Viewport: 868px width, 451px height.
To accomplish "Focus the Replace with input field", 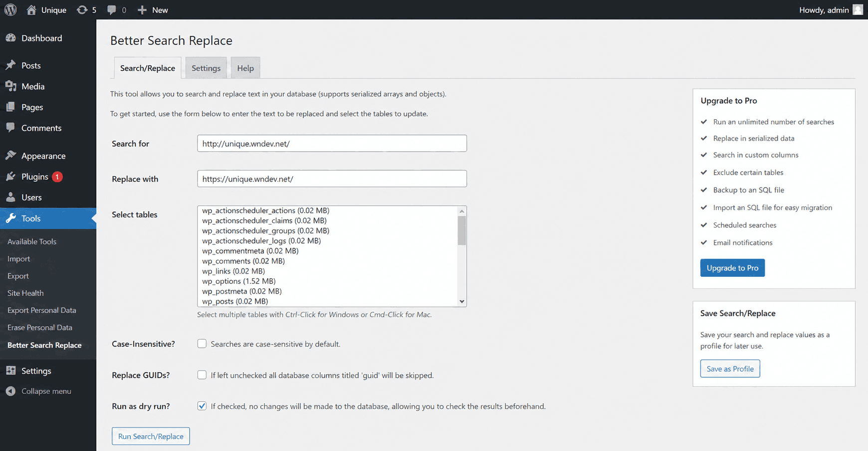I will (x=332, y=179).
